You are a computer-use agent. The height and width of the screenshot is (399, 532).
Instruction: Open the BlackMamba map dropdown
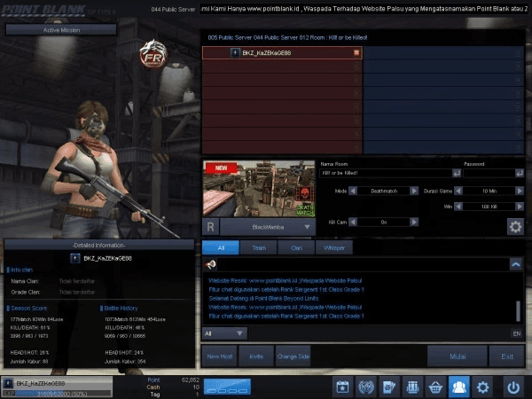(x=268, y=227)
